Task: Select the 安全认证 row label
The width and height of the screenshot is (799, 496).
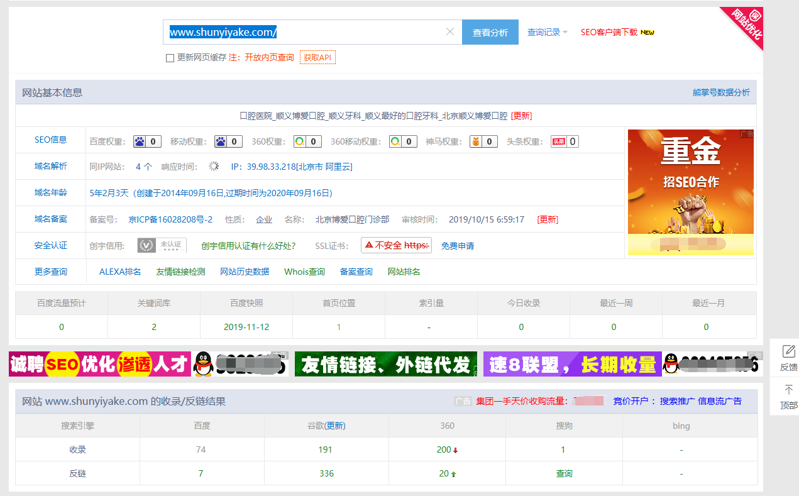Action: pyautogui.click(x=50, y=246)
